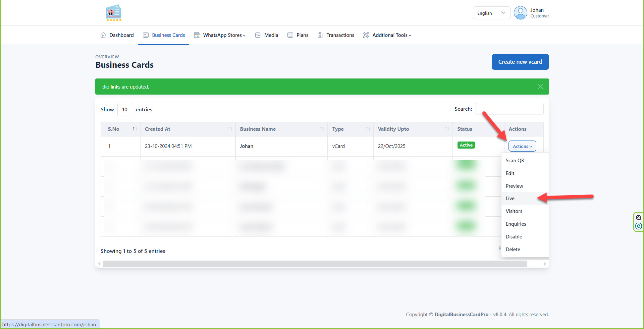This screenshot has width=644, height=329.
Task: Open the English language dropdown
Action: point(491,13)
